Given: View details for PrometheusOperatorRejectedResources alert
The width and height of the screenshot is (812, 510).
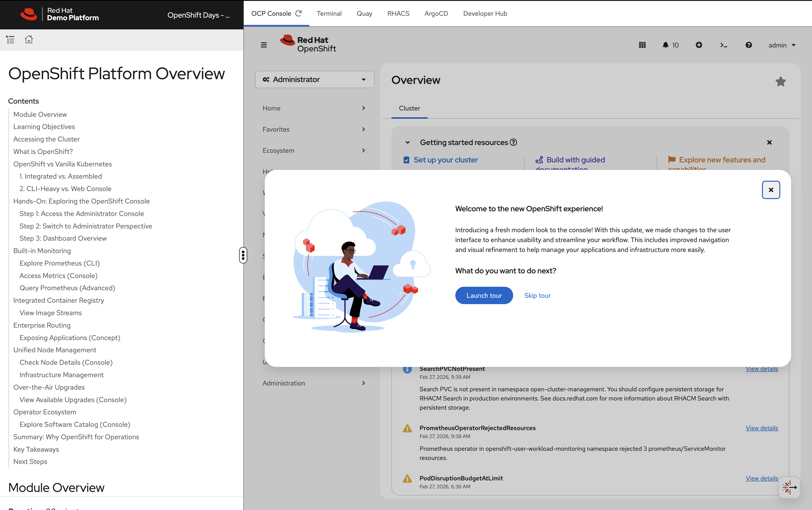Looking at the screenshot, I should pyautogui.click(x=761, y=428).
